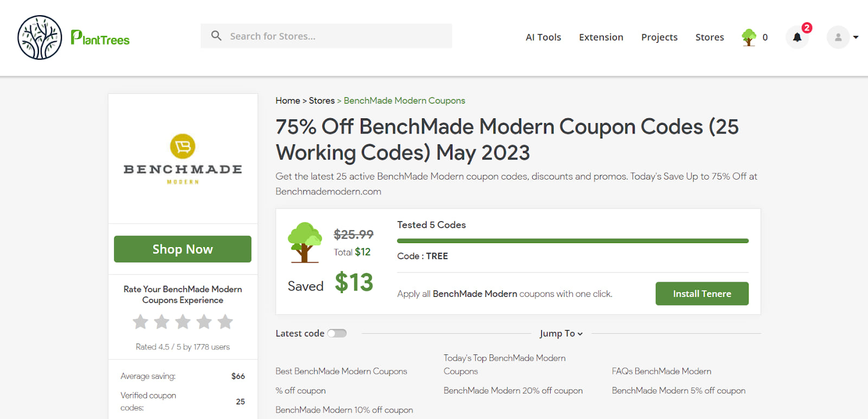
Task: Click the Verified coupon codes count 25
Action: (240, 402)
